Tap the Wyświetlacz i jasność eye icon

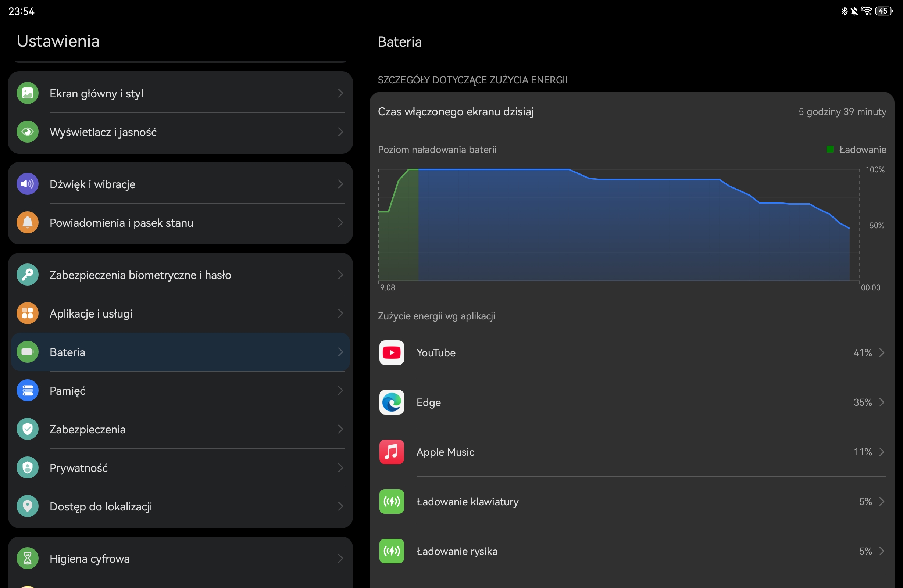click(27, 132)
